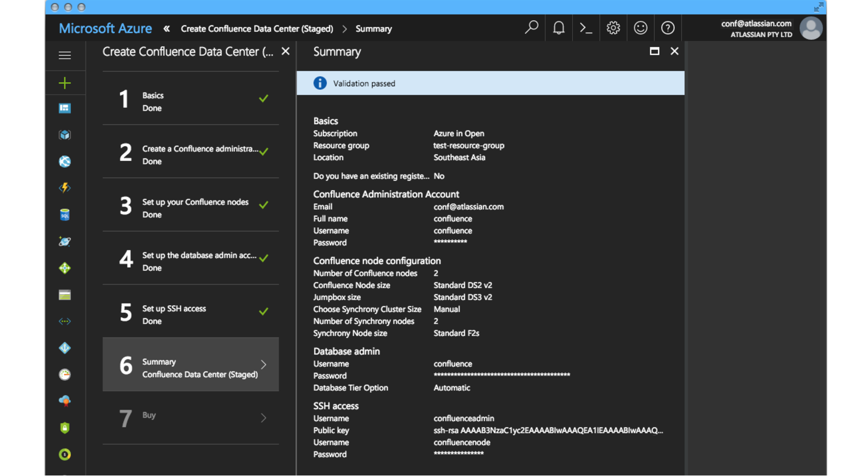The height and width of the screenshot is (476, 868).
Task: Open the Cost Management green circle icon
Action: pos(64,455)
